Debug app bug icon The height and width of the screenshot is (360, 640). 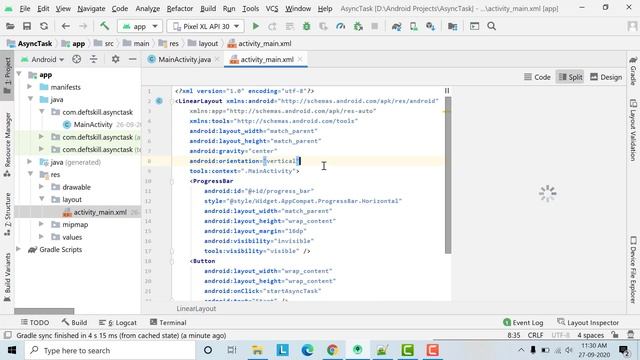306,26
